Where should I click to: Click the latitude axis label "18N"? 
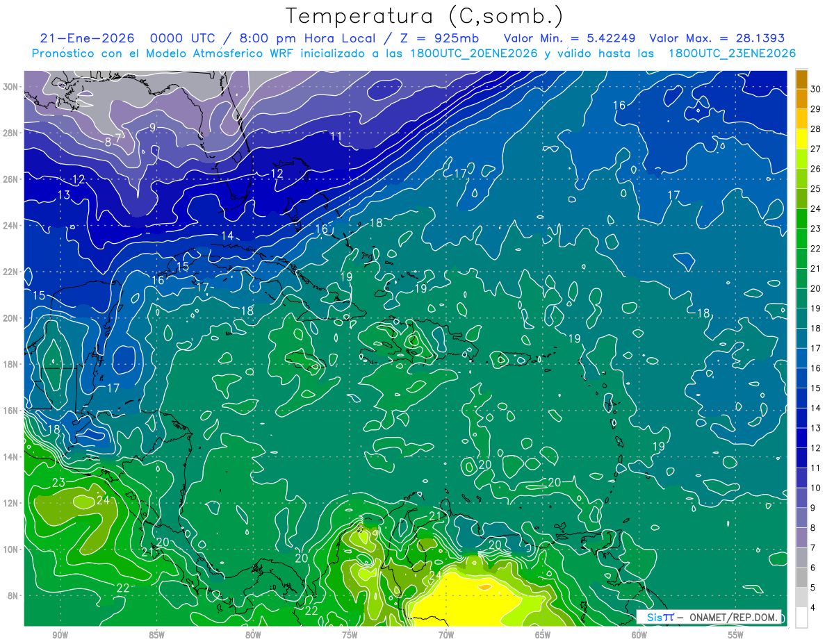coord(11,364)
